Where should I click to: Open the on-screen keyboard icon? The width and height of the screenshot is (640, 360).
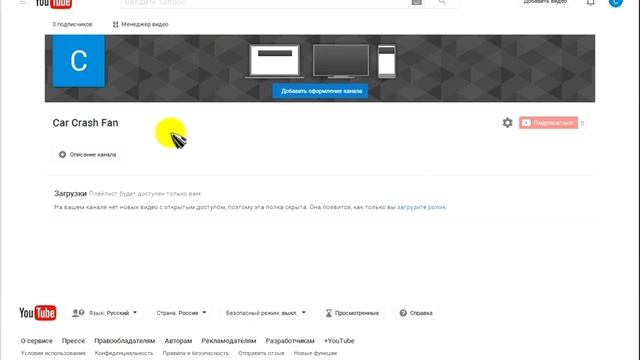pos(416,2)
